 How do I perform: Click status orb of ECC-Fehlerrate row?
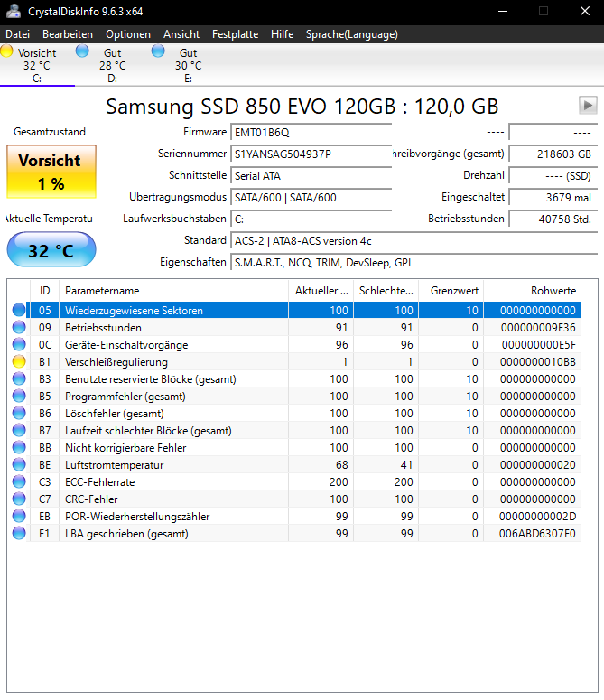[x=19, y=481]
